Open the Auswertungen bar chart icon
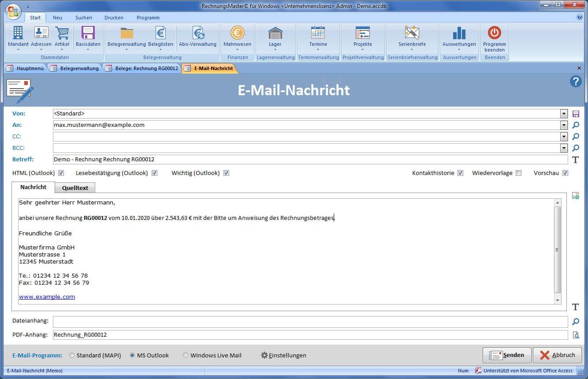This screenshot has width=588, height=379. [x=459, y=33]
